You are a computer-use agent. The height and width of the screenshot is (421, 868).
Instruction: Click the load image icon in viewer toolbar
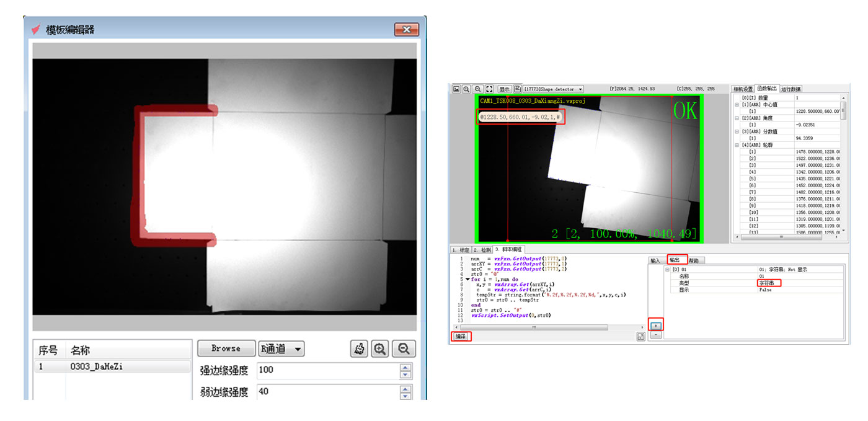click(x=456, y=89)
